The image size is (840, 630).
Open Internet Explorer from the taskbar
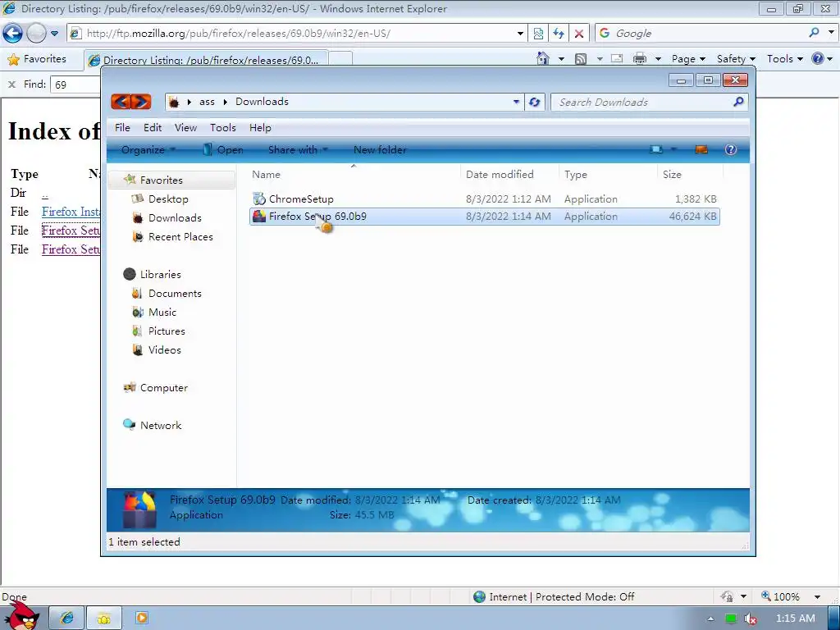(x=67, y=618)
